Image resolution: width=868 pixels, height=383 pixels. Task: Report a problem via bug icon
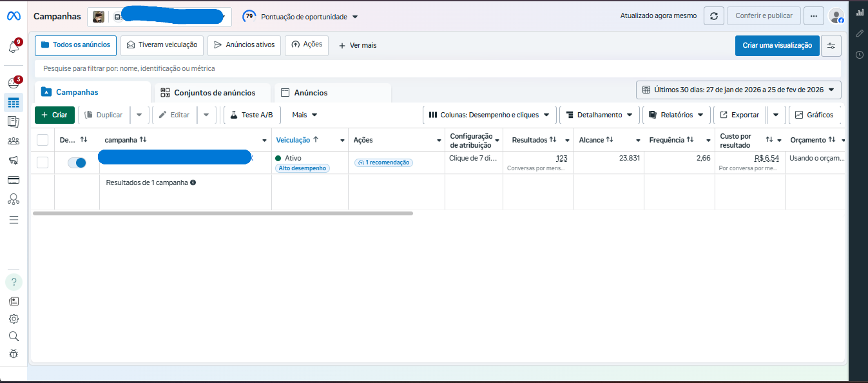click(14, 354)
